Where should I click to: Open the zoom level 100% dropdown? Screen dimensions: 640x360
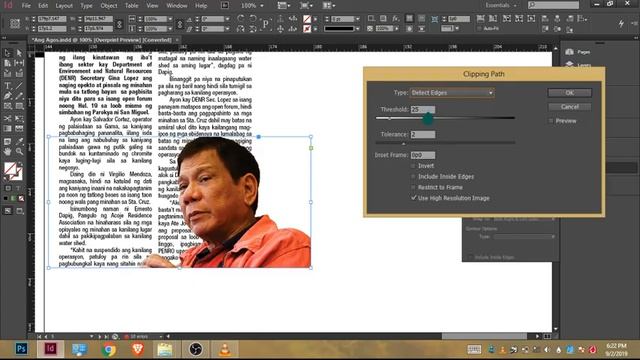tap(262, 6)
